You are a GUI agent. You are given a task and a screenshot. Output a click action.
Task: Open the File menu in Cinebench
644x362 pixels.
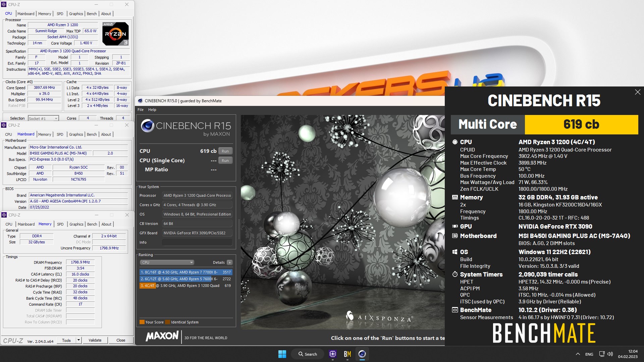tap(141, 110)
